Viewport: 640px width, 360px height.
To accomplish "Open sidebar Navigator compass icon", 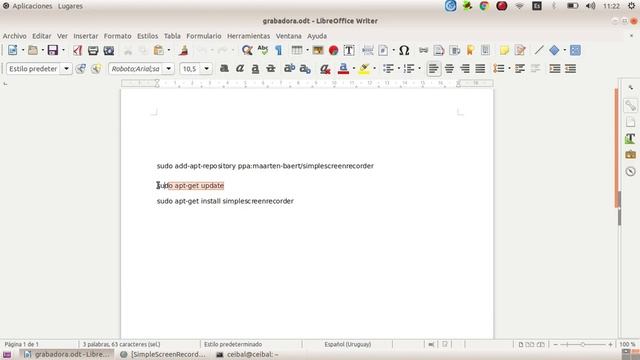I will pos(630,171).
